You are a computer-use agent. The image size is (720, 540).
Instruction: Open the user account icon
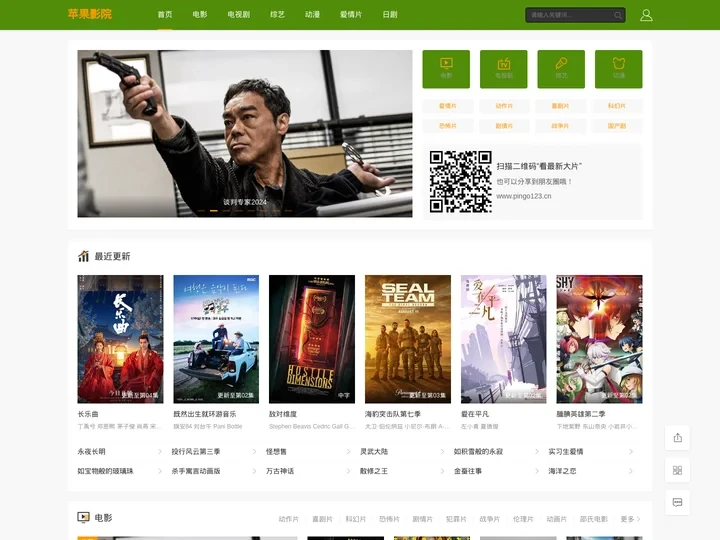point(646,15)
